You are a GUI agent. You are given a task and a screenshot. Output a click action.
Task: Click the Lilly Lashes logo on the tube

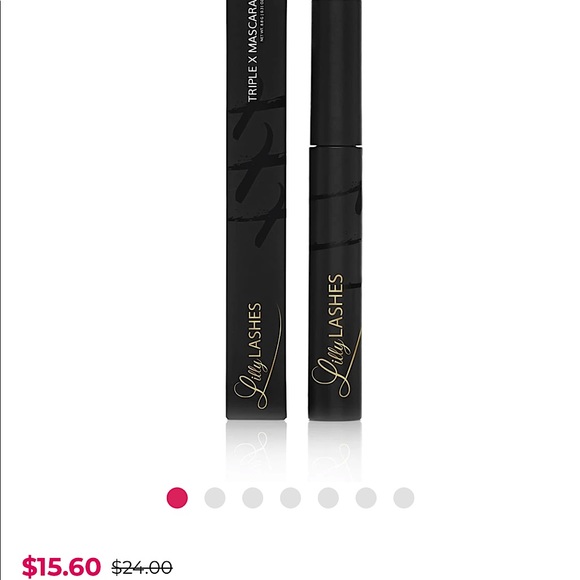tap(335, 335)
